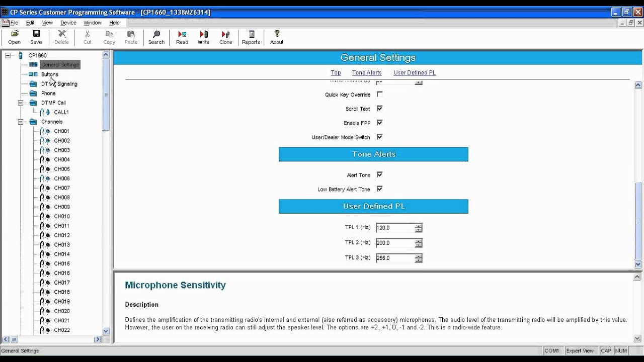The height and width of the screenshot is (362, 644).
Task: Click the Copy toolbar icon
Action: (x=109, y=34)
